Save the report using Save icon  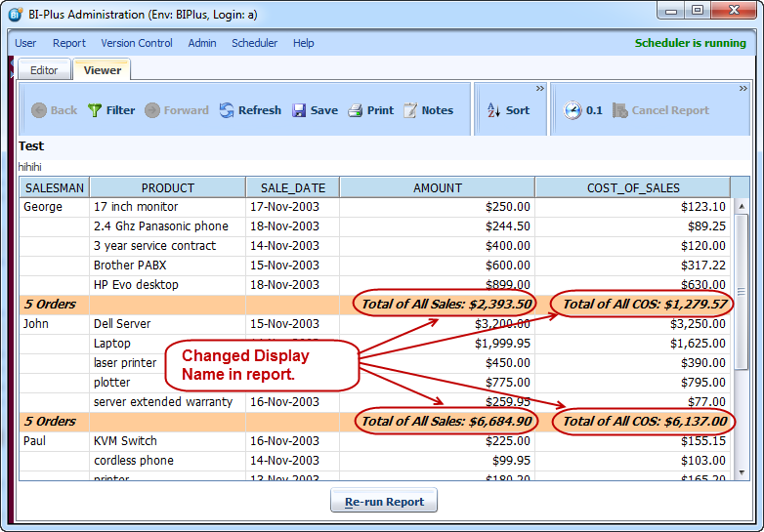299,110
